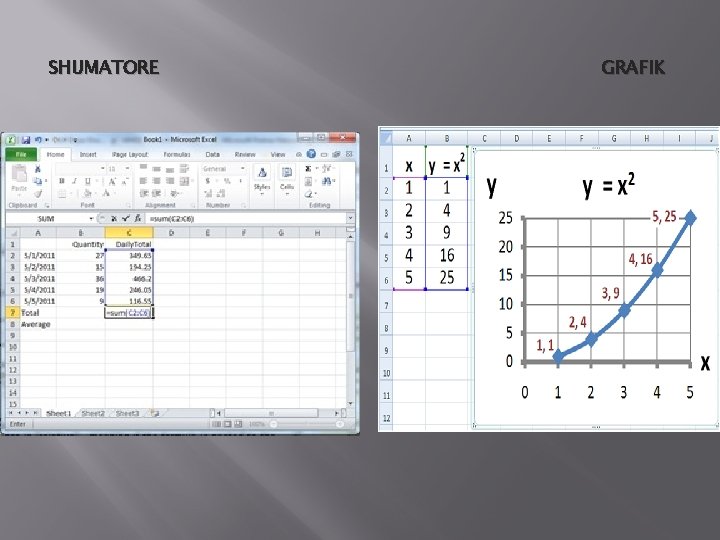Toggle Bold formatting in Font group
This screenshot has width=720, height=540.
[62, 181]
